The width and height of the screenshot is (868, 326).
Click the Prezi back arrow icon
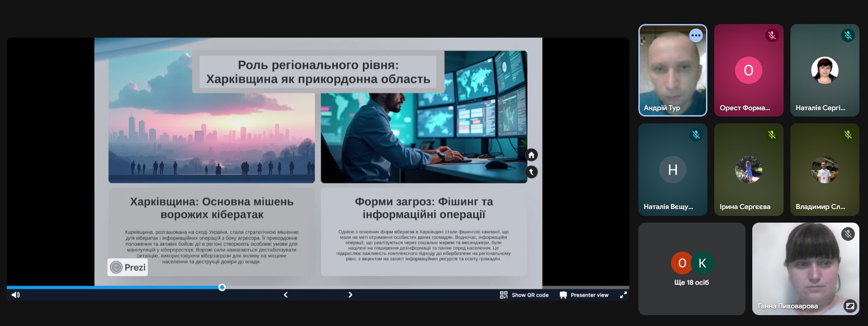pos(531,172)
